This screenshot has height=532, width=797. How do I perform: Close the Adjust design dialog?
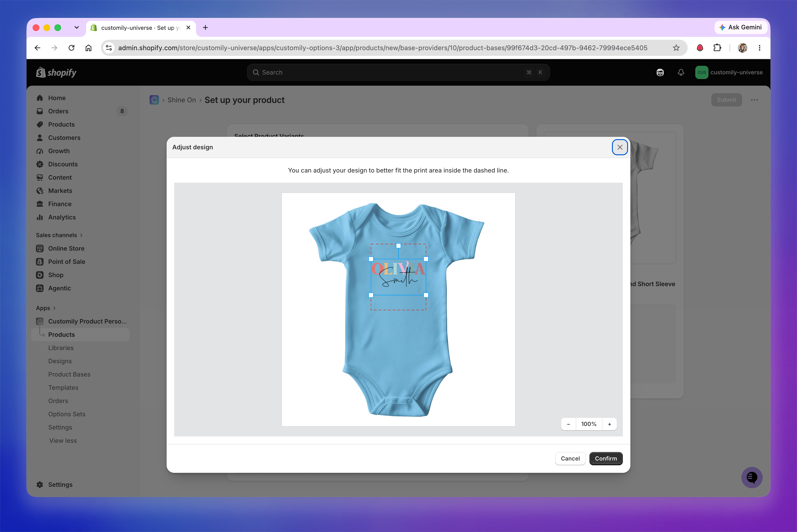[620, 147]
